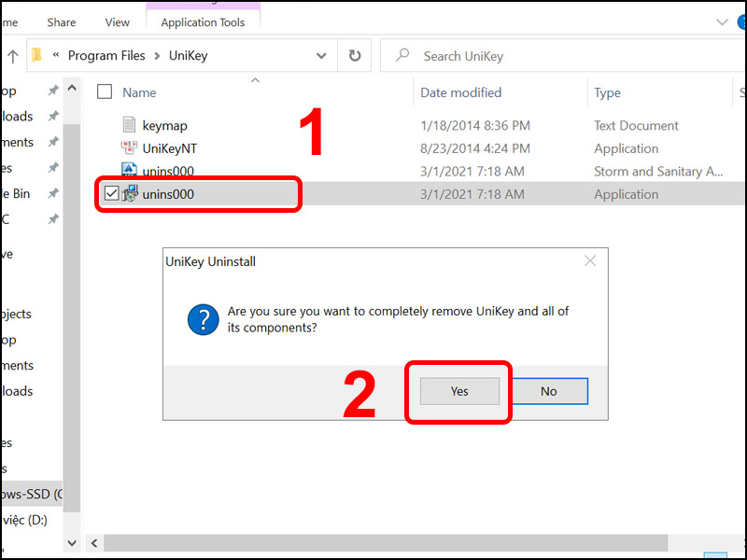747x560 pixels.
Task: Toggle the select-all checkbox beside Name
Action: tap(105, 91)
